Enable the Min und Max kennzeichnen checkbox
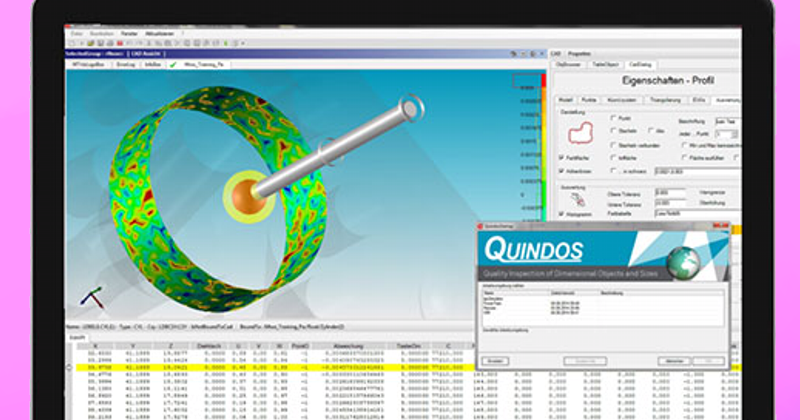Image resolution: width=800 pixels, height=420 pixels. point(684,145)
